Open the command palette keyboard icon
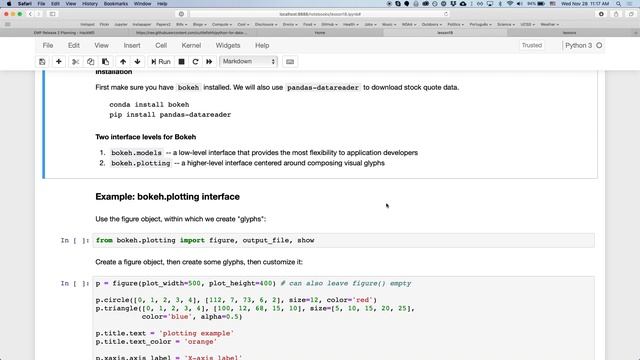The width and height of the screenshot is (640, 360). [290, 62]
